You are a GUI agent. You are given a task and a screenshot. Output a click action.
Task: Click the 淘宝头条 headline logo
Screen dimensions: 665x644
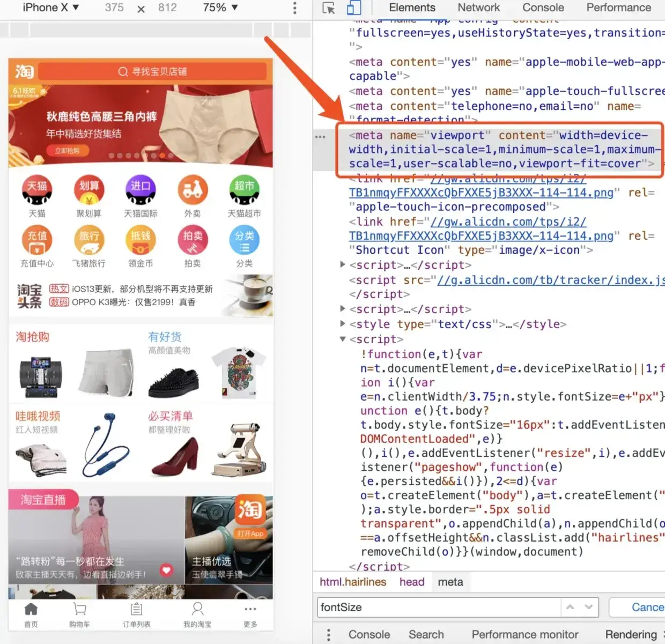pos(29,296)
